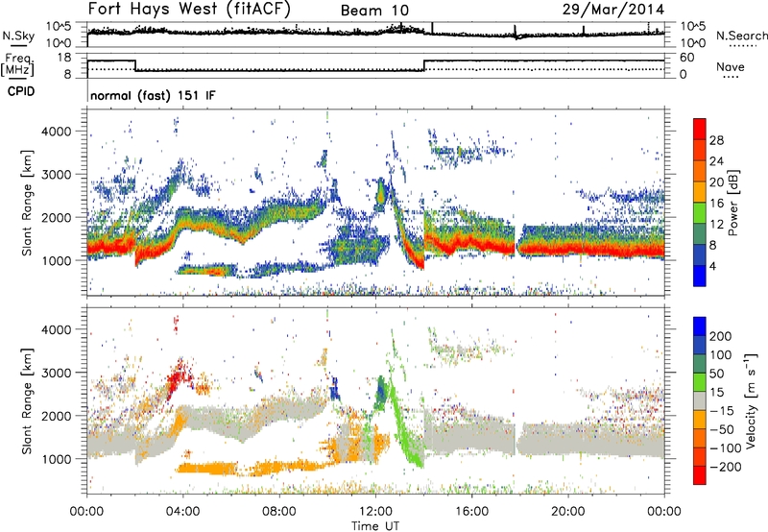Click the "-15" velocity colorbar label
Viewport: 768px width, 532px height.
(x=722, y=410)
